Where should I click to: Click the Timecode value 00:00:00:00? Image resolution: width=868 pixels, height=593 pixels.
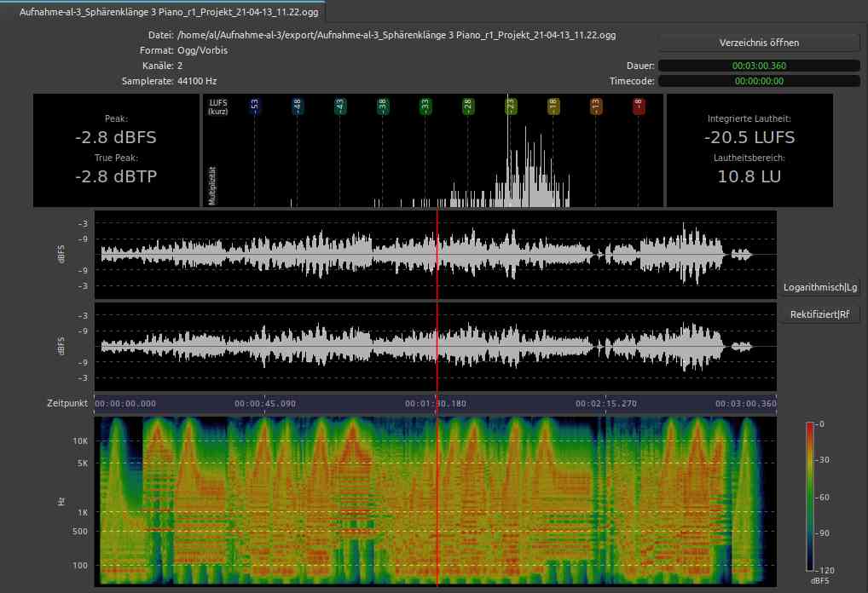[759, 81]
